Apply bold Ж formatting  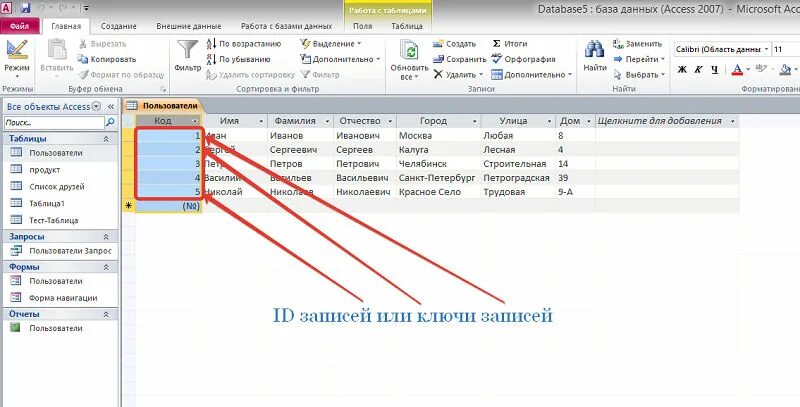pos(682,69)
